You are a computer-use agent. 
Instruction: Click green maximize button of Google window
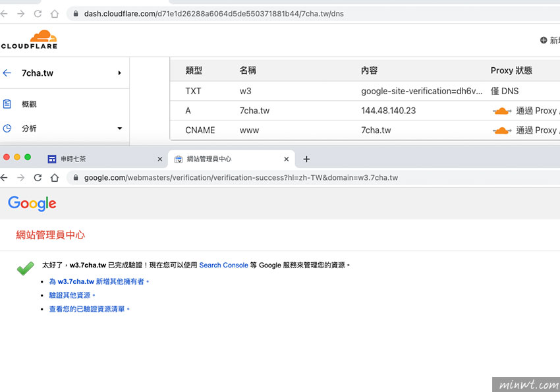point(28,157)
